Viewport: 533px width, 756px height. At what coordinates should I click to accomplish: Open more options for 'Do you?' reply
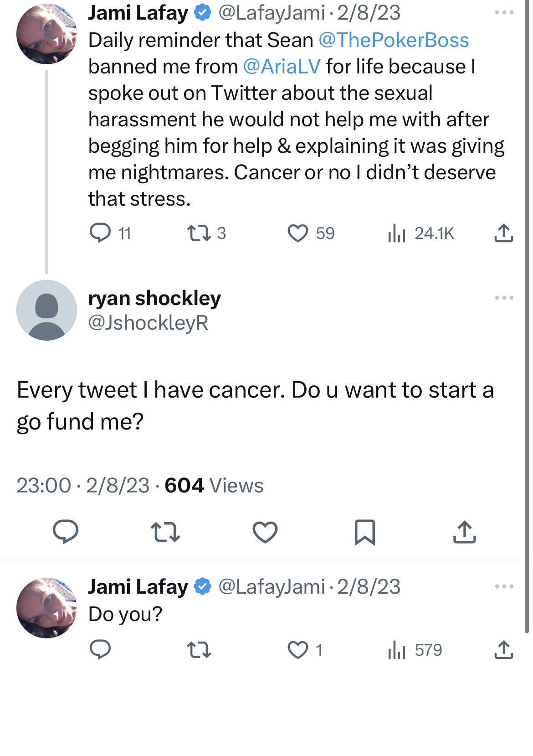pyautogui.click(x=504, y=586)
